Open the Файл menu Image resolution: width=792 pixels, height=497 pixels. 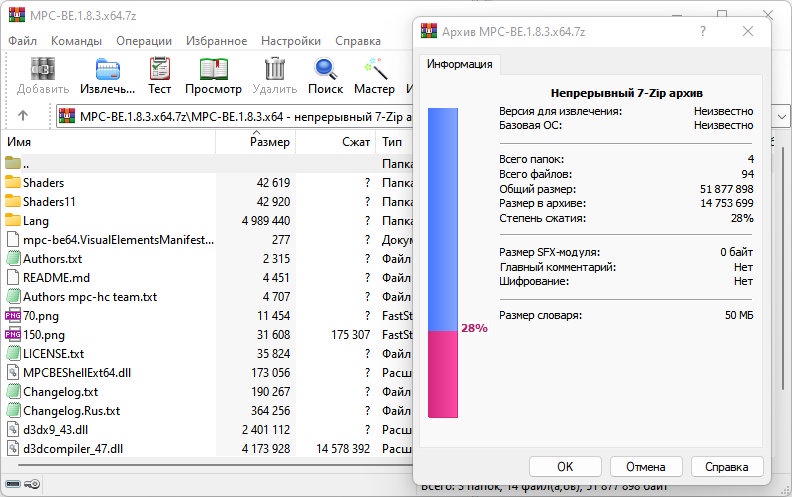23,41
